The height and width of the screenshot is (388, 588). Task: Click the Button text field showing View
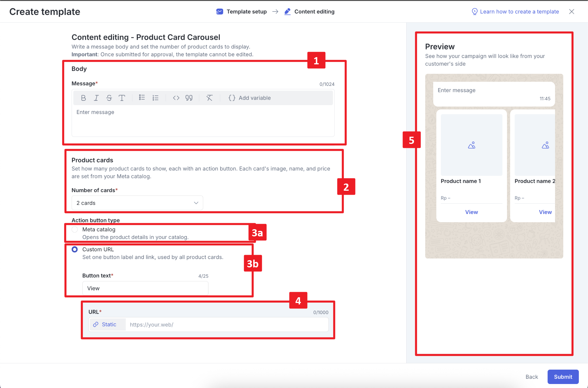[x=145, y=288]
